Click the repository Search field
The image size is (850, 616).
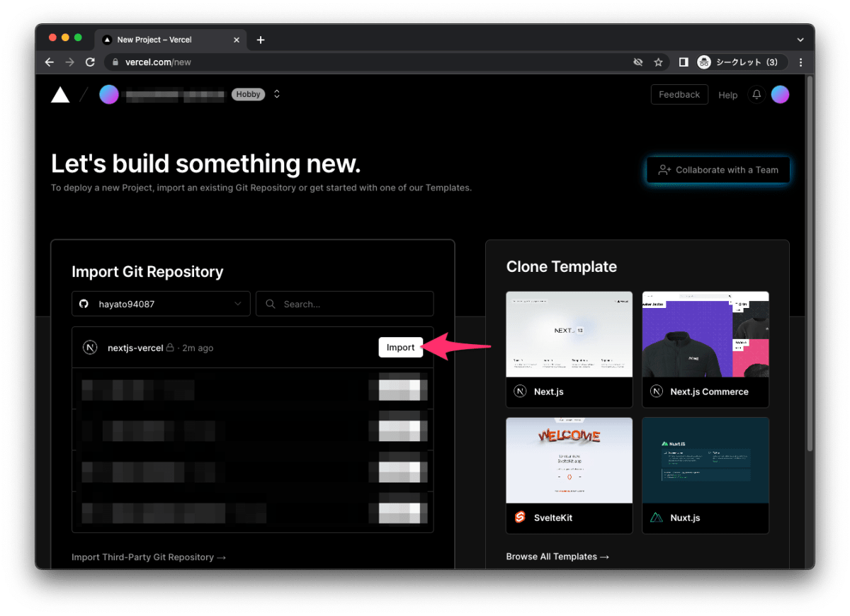(345, 304)
